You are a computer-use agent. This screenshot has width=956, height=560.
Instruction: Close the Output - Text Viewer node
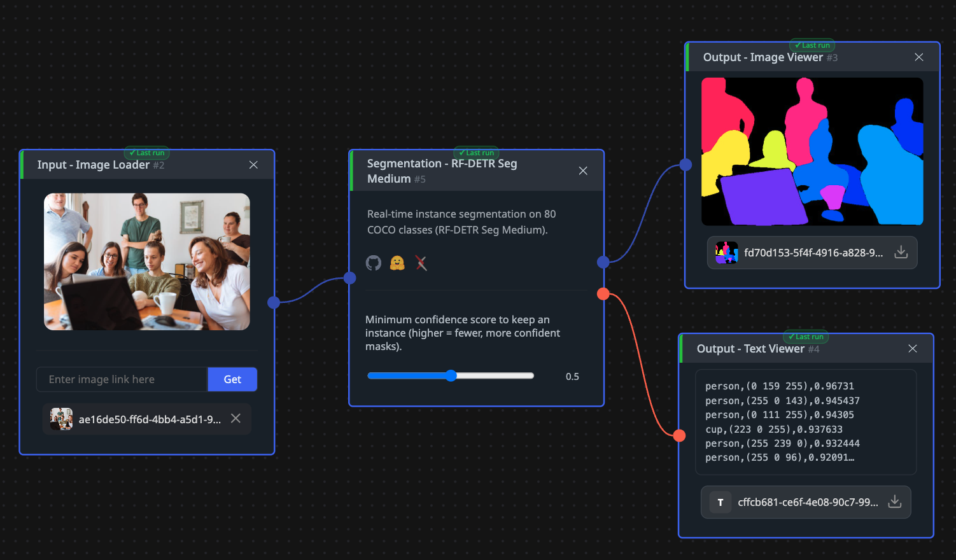tap(913, 349)
